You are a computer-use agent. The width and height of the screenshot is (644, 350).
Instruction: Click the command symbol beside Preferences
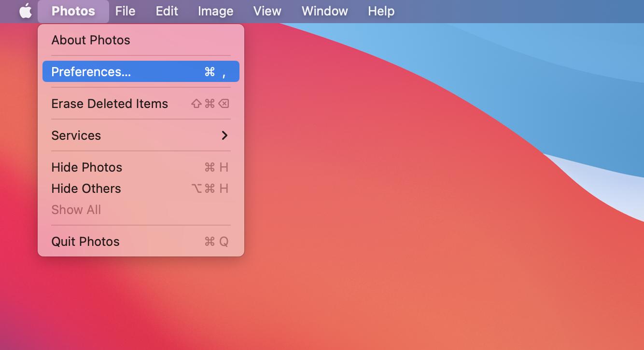pyautogui.click(x=210, y=72)
